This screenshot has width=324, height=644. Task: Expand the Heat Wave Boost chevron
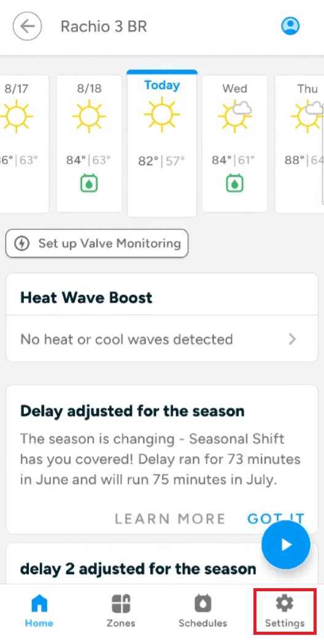point(292,339)
